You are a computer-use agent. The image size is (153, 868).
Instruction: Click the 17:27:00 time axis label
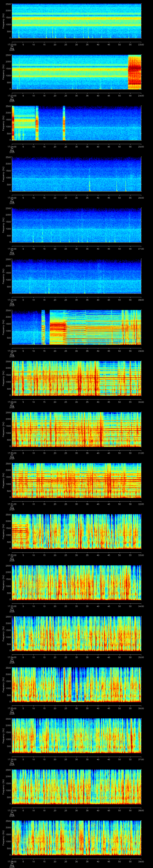(12, 300)
